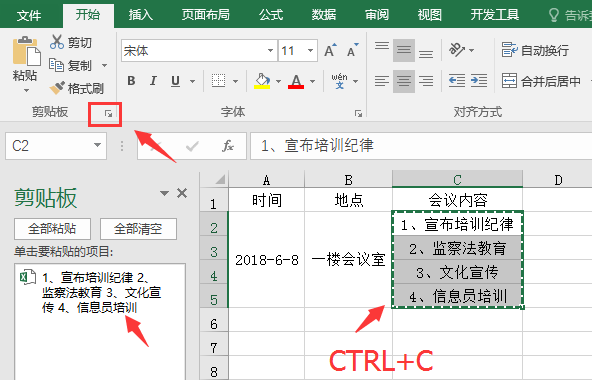
Task: Select cell 一楼会议室
Action: [x=348, y=260]
